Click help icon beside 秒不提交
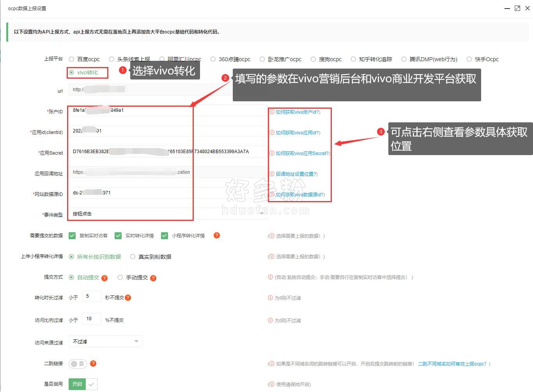 coord(128,298)
